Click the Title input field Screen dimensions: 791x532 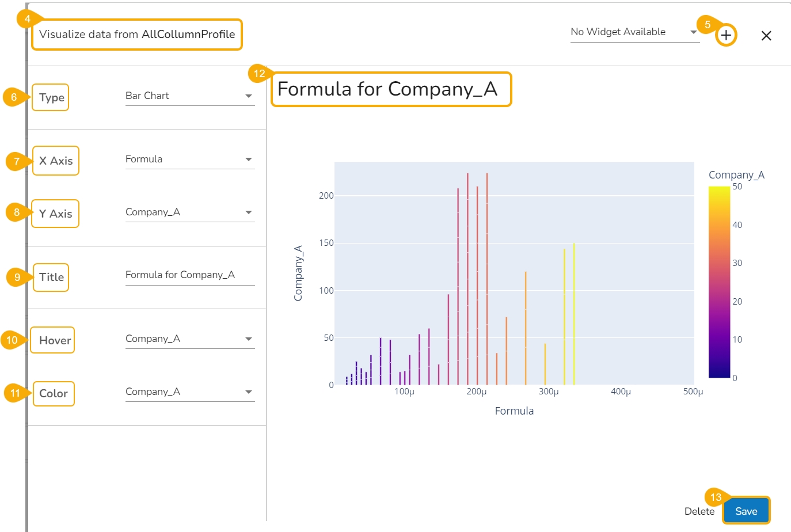(189, 275)
